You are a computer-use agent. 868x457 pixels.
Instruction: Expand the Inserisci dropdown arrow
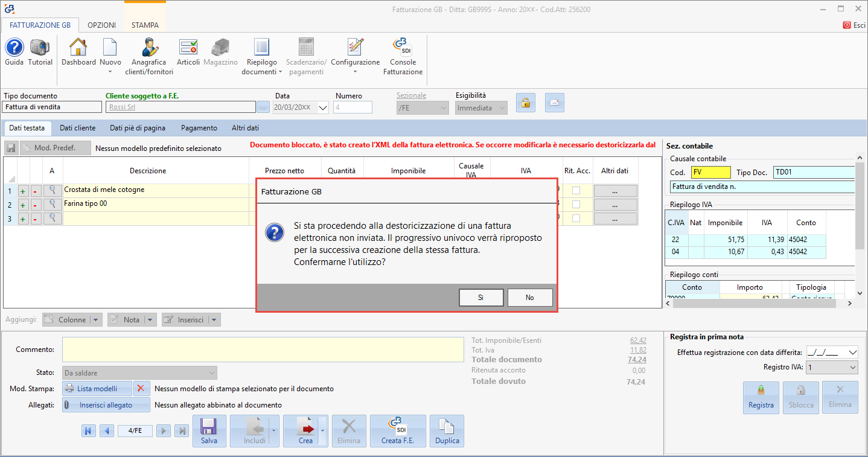tap(214, 320)
